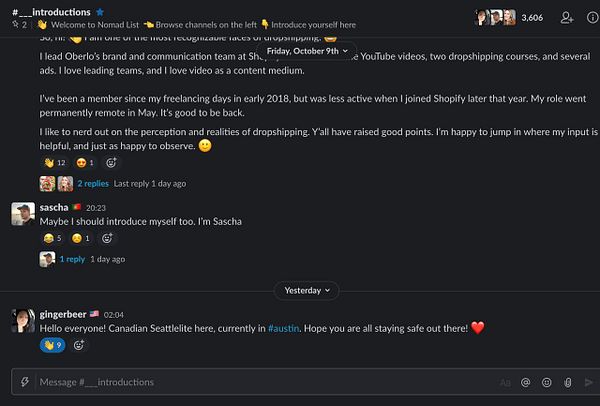Add a reaction to gingerbeer's message
Screen dimensions: 600x406
tap(79, 345)
